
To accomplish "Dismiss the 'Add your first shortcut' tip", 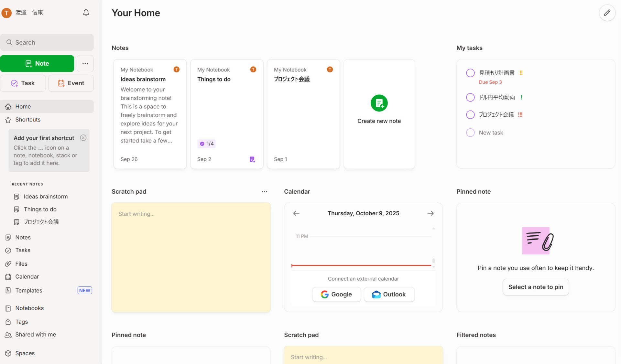I will [83, 138].
